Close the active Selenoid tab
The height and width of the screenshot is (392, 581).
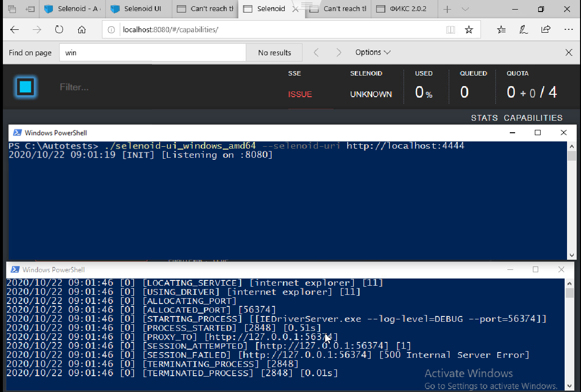click(x=296, y=9)
